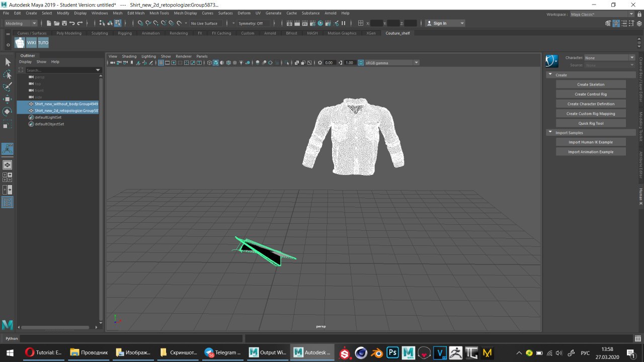Toggle viewport wireframe display
The image size is (644, 362).
[x=209, y=63]
